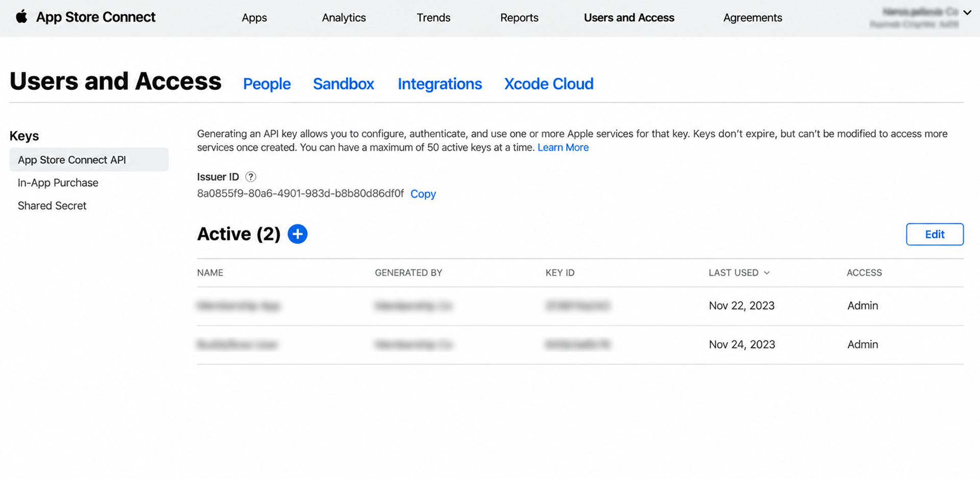The width and height of the screenshot is (980, 479).
Task: Open the Analytics menu
Action: pos(344,18)
